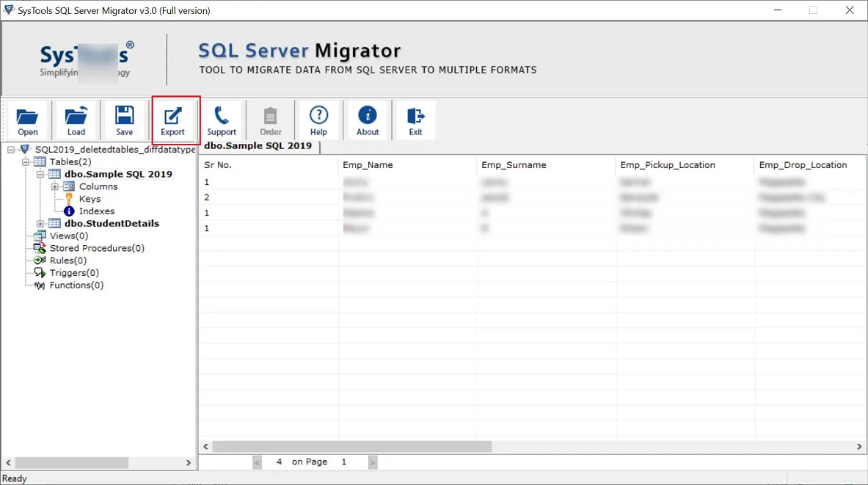This screenshot has width=868, height=485.
Task: Click data grid scroll left arrow
Action: [x=206, y=446]
